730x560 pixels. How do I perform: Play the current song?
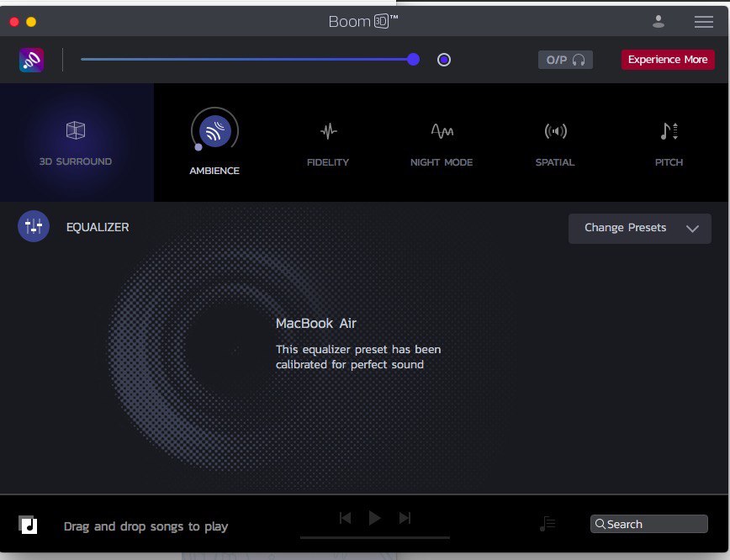[375, 518]
